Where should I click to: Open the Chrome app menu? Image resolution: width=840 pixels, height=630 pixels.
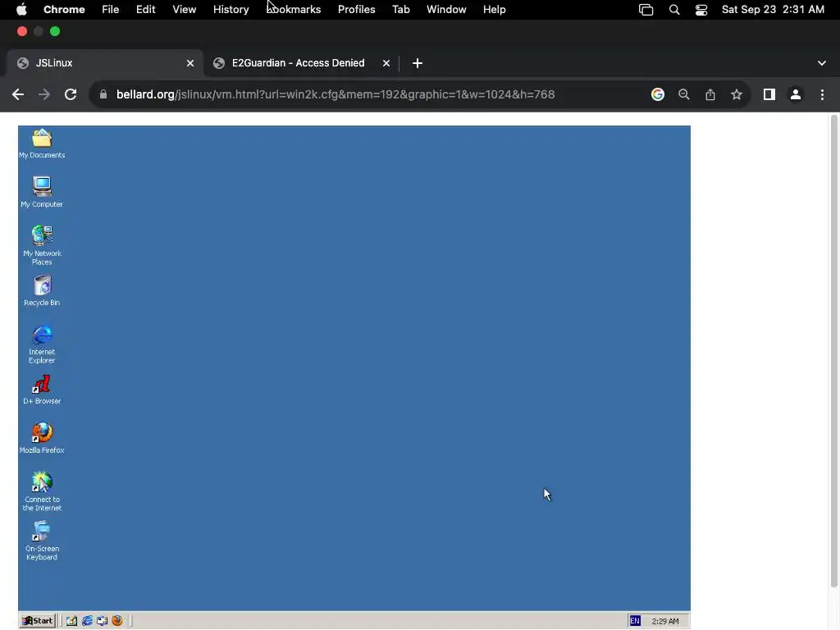coord(64,10)
